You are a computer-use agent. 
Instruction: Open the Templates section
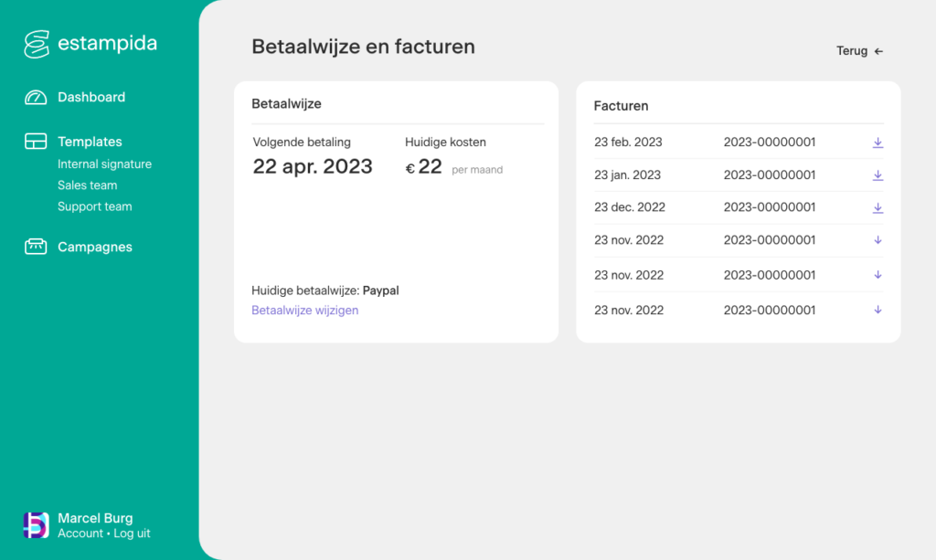pyautogui.click(x=90, y=142)
